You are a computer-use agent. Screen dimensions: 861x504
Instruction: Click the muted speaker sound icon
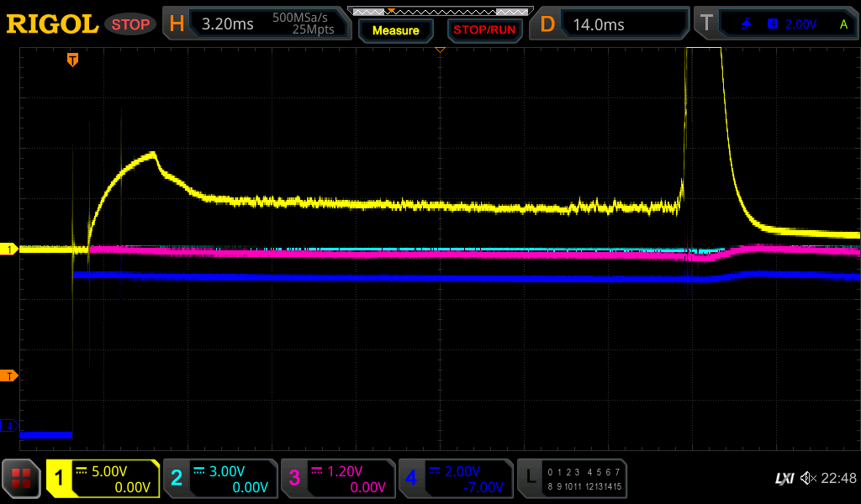[x=808, y=478]
